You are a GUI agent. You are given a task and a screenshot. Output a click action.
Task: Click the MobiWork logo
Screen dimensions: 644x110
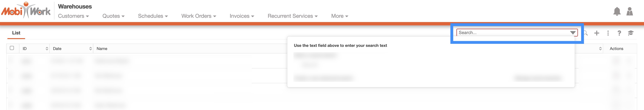point(26,11)
